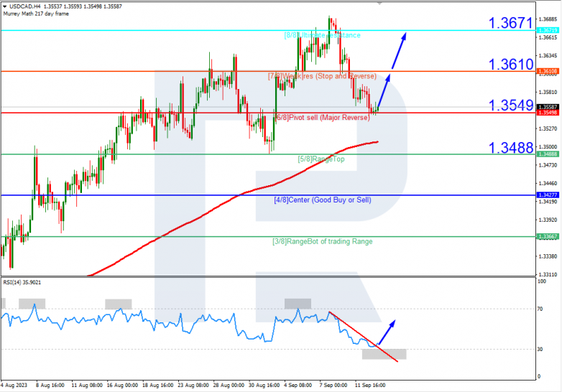The width and height of the screenshot is (562, 392).
Task: Click the 4 Aug 2023 date on time axis
Action: [x=14, y=386]
